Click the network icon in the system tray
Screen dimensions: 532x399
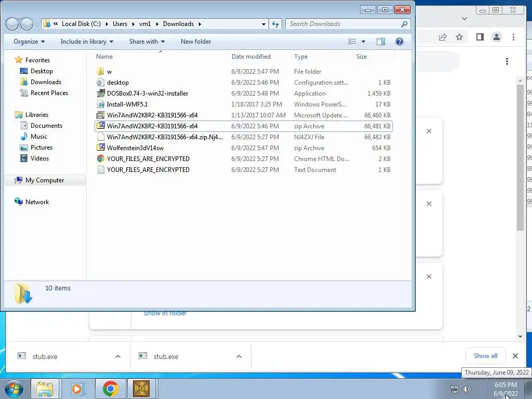(x=454, y=389)
